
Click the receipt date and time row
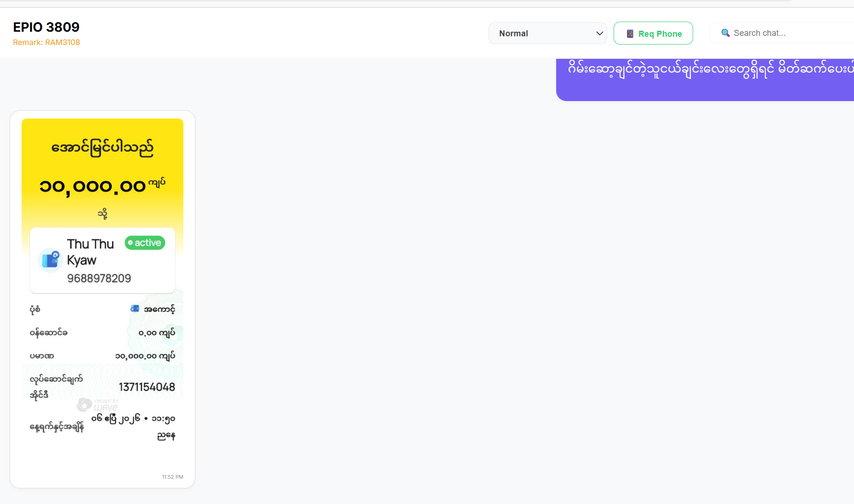click(x=102, y=426)
